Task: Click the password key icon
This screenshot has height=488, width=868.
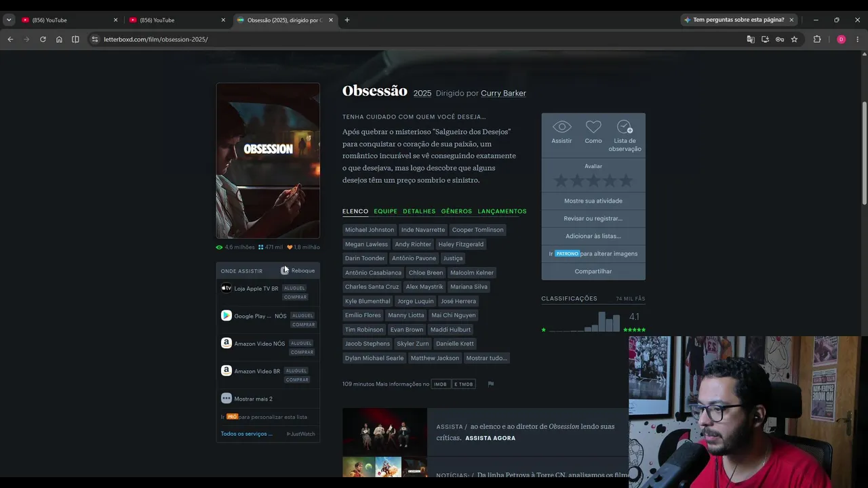Action: pyautogui.click(x=780, y=39)
